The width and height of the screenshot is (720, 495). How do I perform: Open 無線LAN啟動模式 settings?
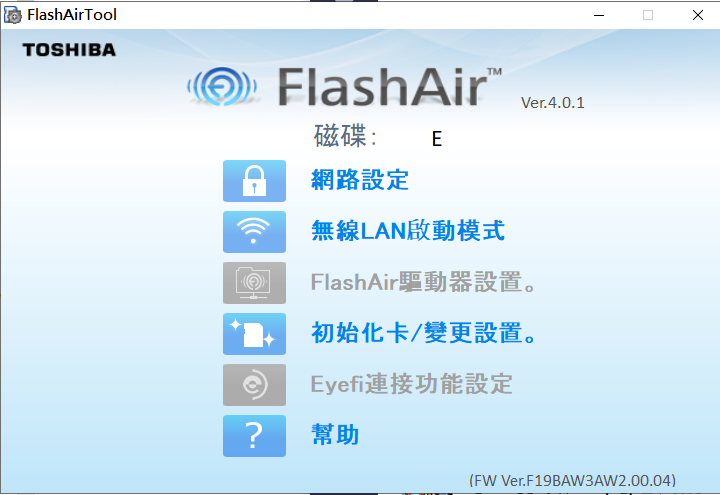point(408,231)
